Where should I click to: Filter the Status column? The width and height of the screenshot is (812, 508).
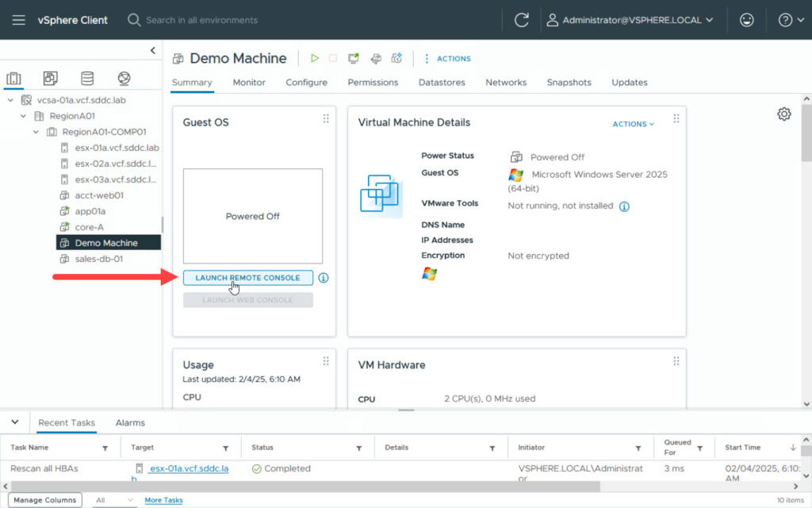click(359, 448)
